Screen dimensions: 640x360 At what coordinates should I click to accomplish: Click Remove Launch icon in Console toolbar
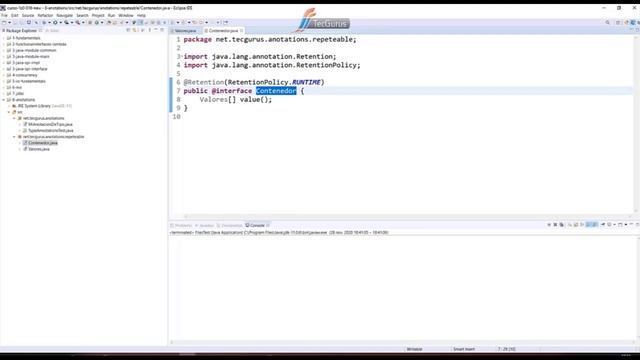tap(555, 224)
